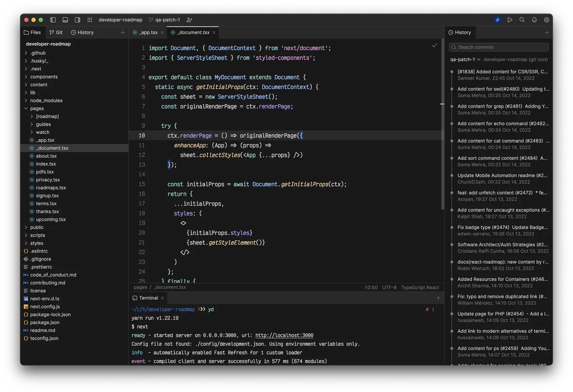
Task: Open the .eslintrc file
Action: pos(74,251)
